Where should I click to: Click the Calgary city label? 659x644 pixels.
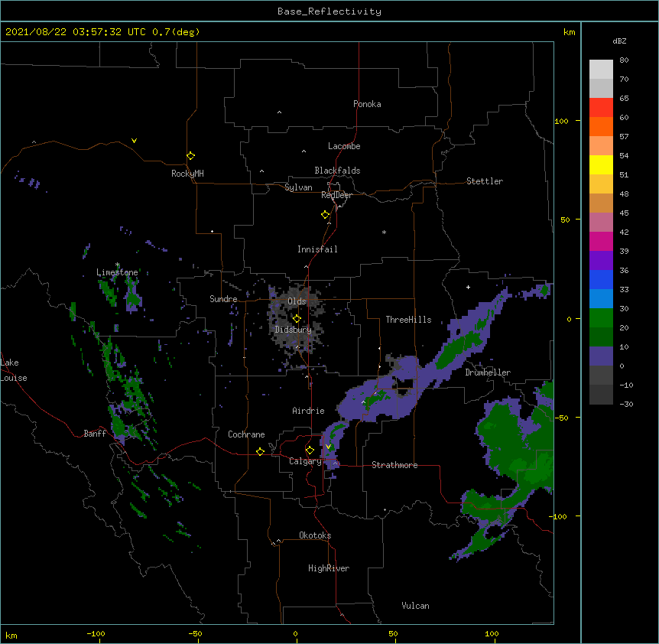(x=305, y=461)
